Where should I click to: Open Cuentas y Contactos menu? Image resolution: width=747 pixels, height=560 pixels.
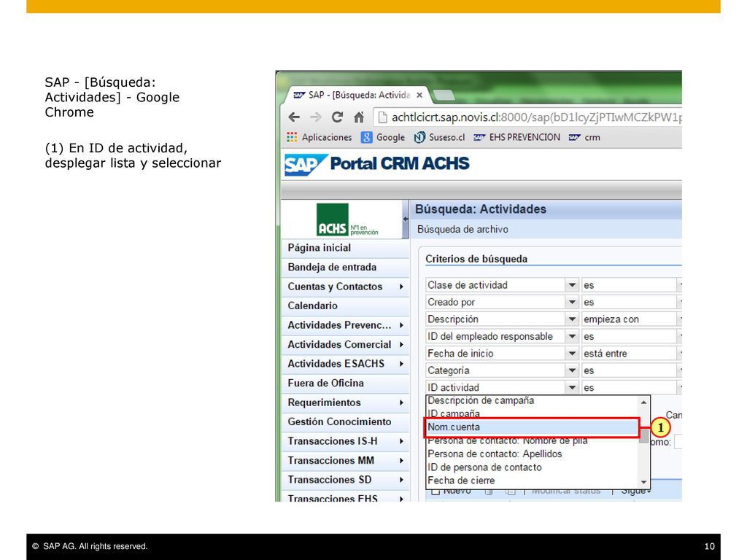[345, 287]
